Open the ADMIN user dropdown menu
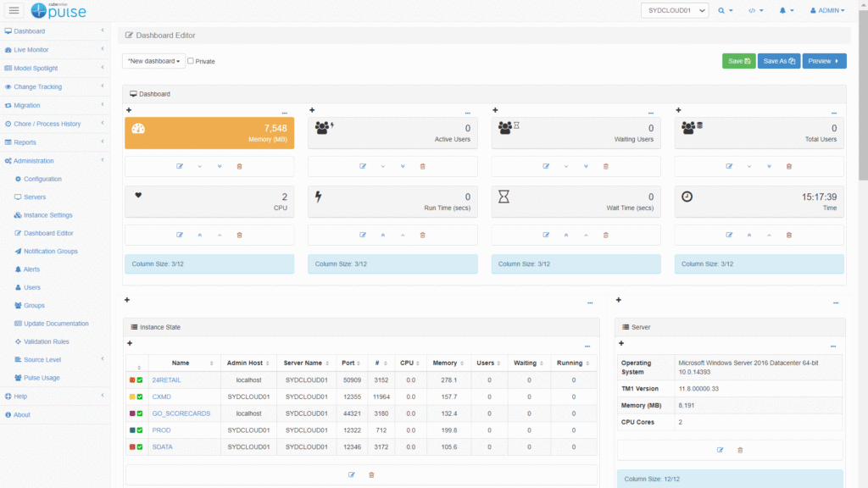The image size is (868, 488). pos(827,11)
